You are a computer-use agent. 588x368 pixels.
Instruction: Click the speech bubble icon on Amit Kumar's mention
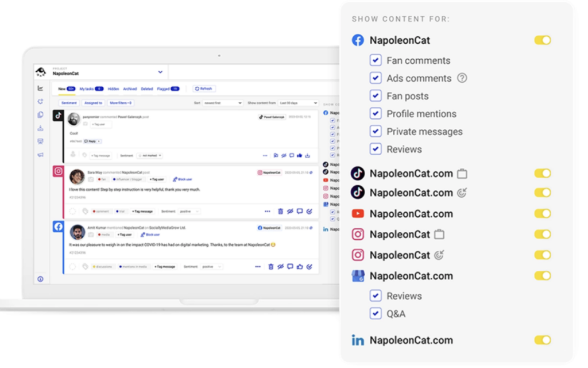point(290,267)
